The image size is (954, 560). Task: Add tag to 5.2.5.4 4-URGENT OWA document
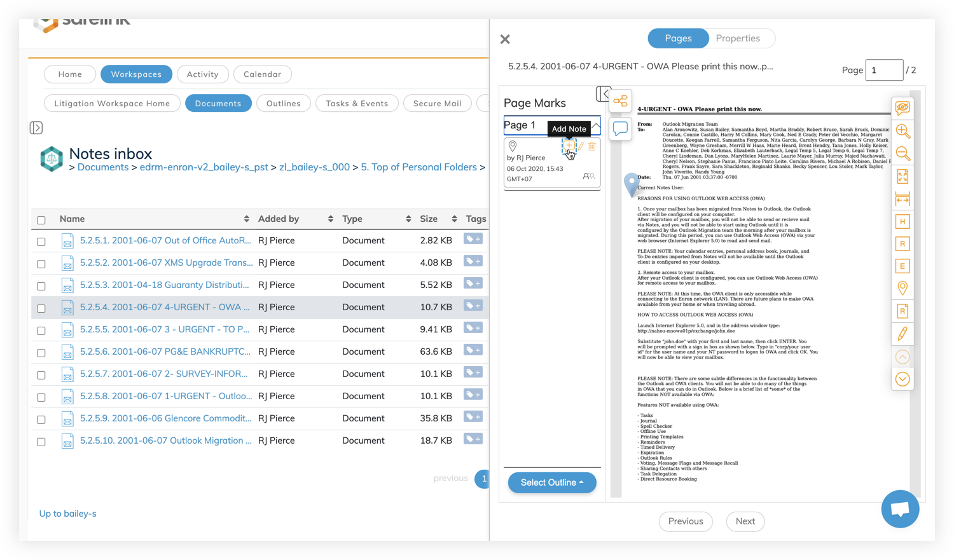473,306
